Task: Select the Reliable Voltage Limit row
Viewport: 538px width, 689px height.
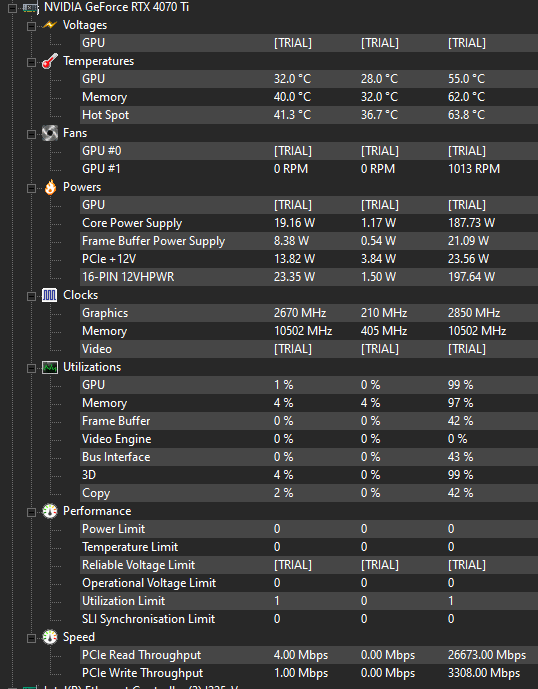Action: tap(309, 565)
